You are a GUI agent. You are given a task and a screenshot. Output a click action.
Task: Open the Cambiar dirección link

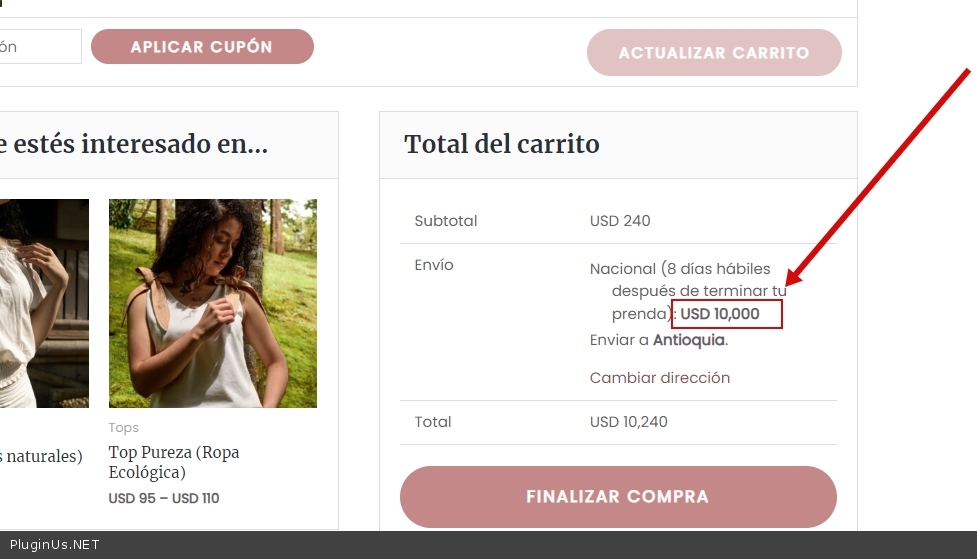coord(660,378)
